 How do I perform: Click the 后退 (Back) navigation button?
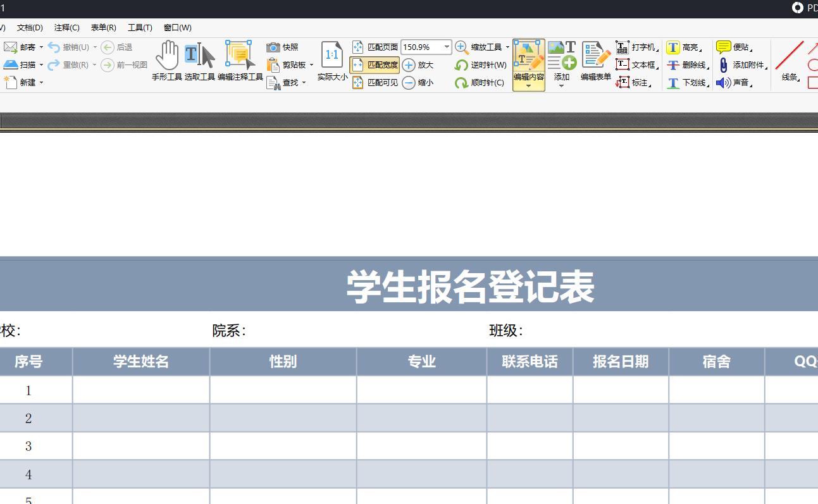116,47
